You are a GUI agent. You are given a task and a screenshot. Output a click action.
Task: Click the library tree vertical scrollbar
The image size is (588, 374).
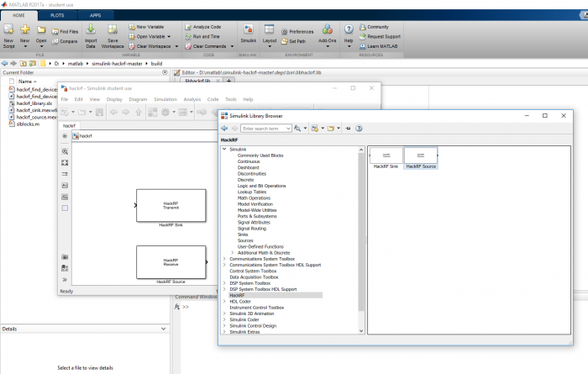click(361, 232)
